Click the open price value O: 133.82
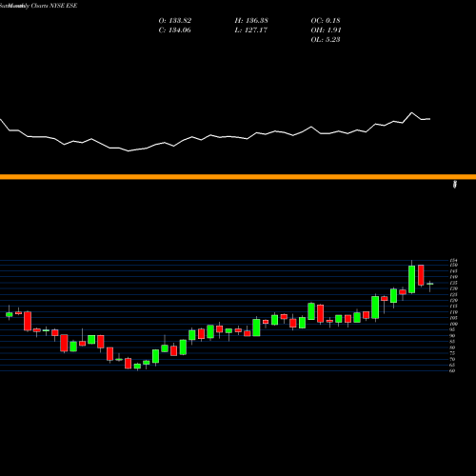476x476 pixels. point(175,21)
